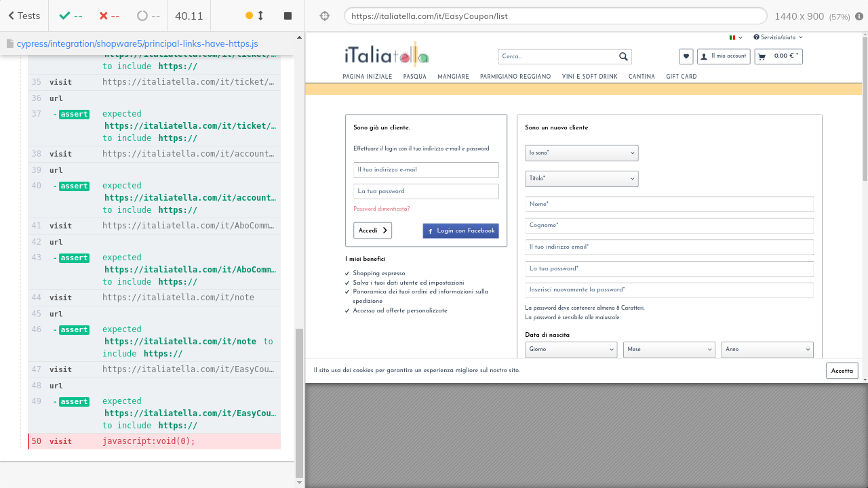The height and width of the screenshot is (488, 868).
Task: Go back to the Tests list
Action: [x=24, y=16]
